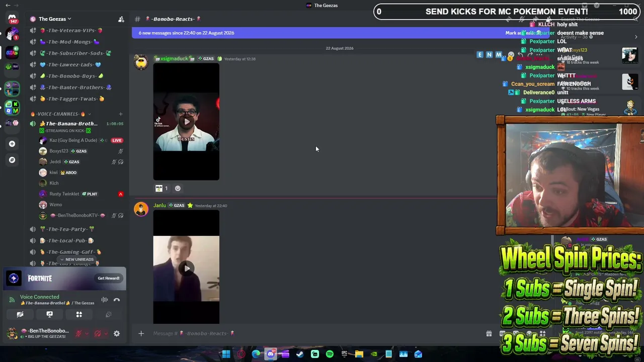Open the noise suppression waveform icon

[x=105, y=300]
